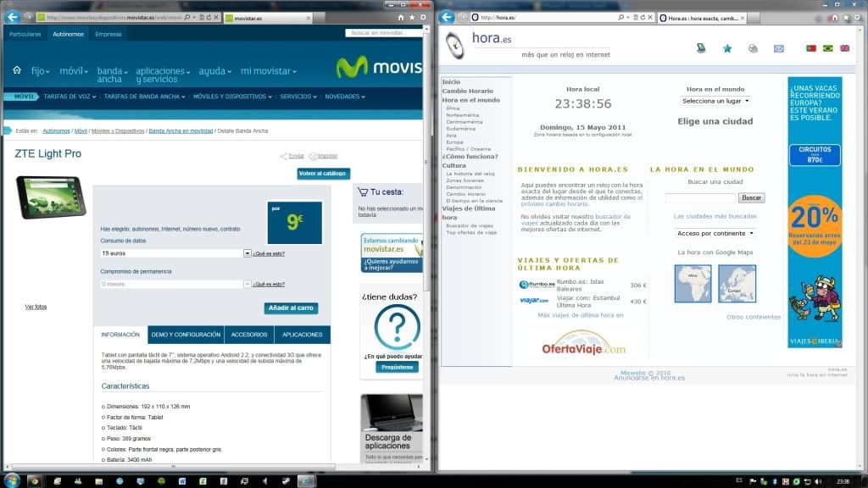Expand the móvil menu on movistar
Viewport: 868px width, 488px height.
point(75,71)
